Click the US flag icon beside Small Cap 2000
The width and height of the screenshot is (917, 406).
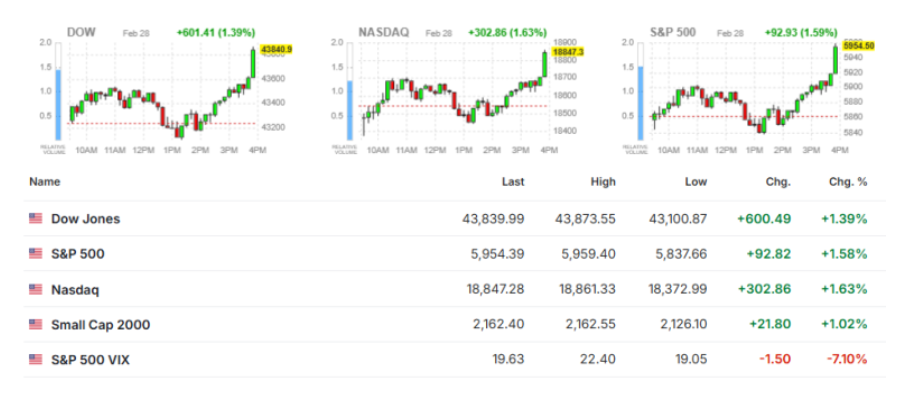point(36,324)
